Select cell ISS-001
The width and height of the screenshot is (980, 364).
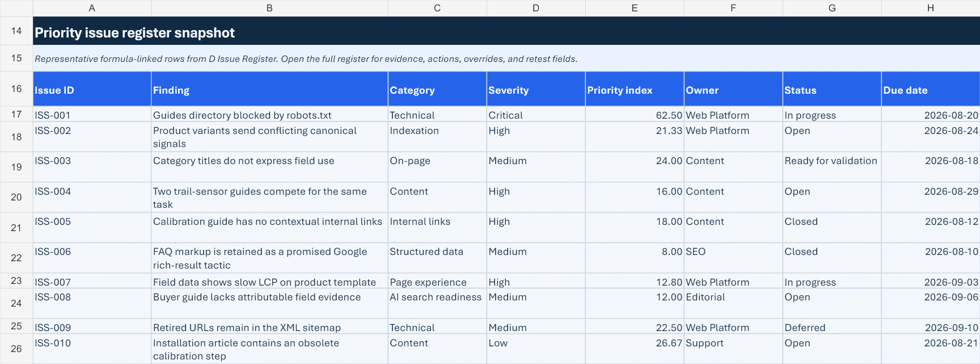92,114
